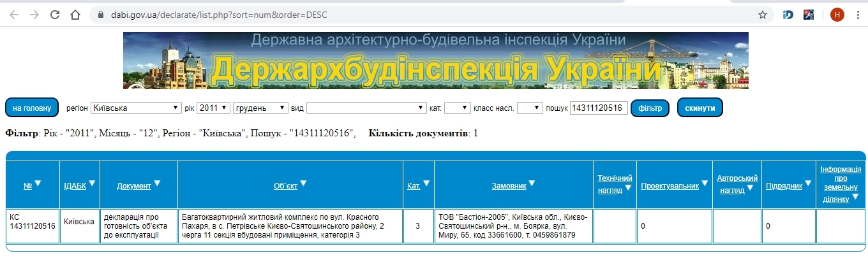
Task: Select the KC 14311120516 number cell
Action: (33, 226)
